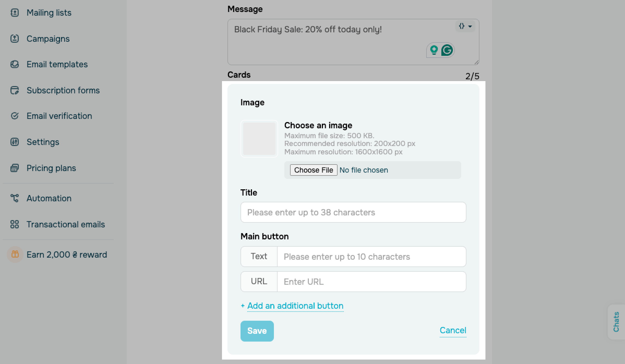Click the Grammarly icon in message box
Image resolution: width=625 pixels, height=364 pixels.
tap(447, 50)
